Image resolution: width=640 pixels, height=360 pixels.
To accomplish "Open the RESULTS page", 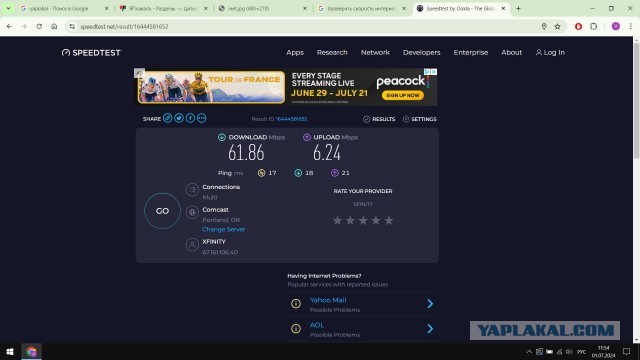I will 379,119.
